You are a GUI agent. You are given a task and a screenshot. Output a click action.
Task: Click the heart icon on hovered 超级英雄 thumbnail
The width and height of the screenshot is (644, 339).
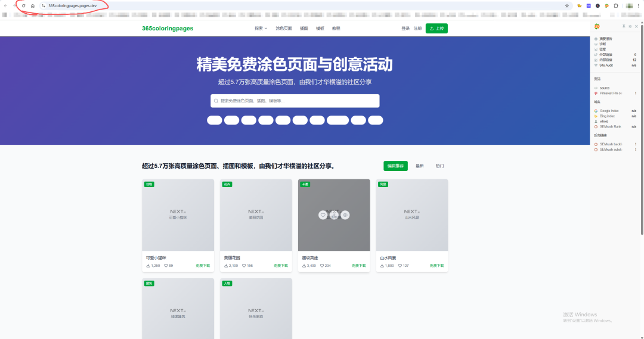click(323, 215)
